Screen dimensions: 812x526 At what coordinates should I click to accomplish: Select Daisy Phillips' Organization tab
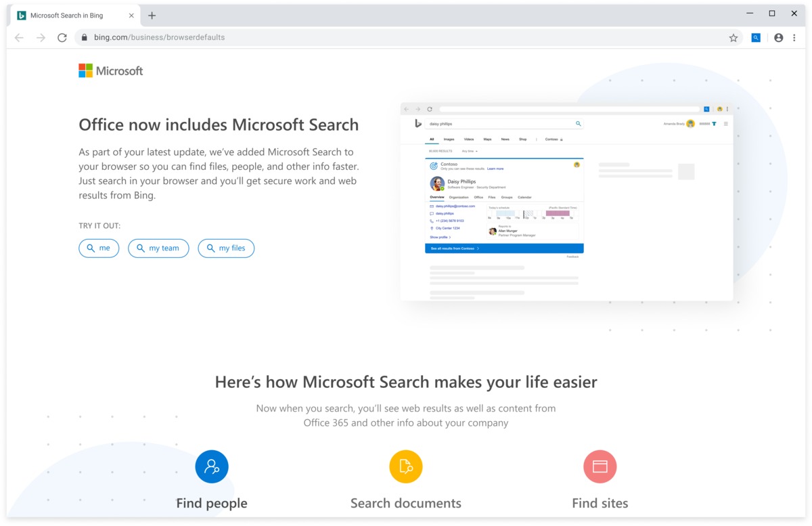coord(459,197)
